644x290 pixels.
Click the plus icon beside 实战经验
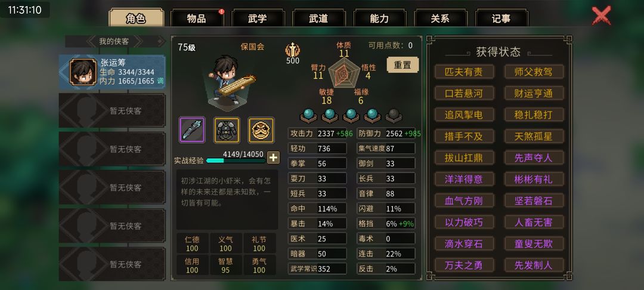[x=273, y=158]
